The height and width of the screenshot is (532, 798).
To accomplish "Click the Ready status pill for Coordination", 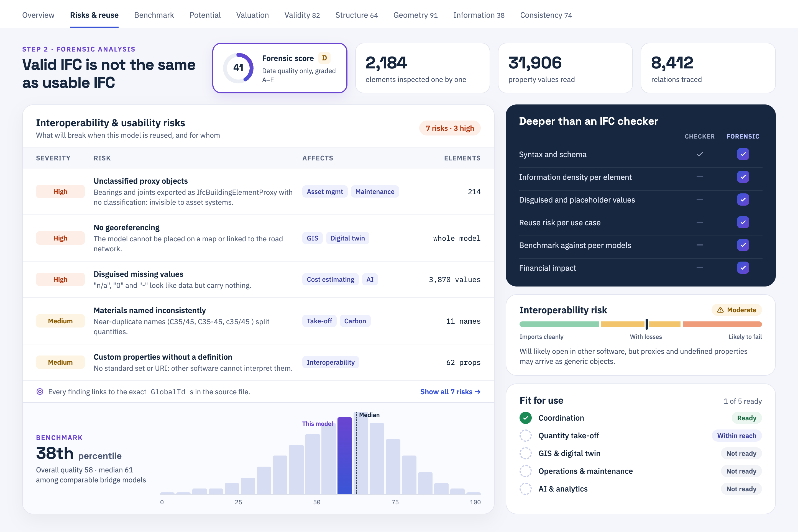I will 746,418.
